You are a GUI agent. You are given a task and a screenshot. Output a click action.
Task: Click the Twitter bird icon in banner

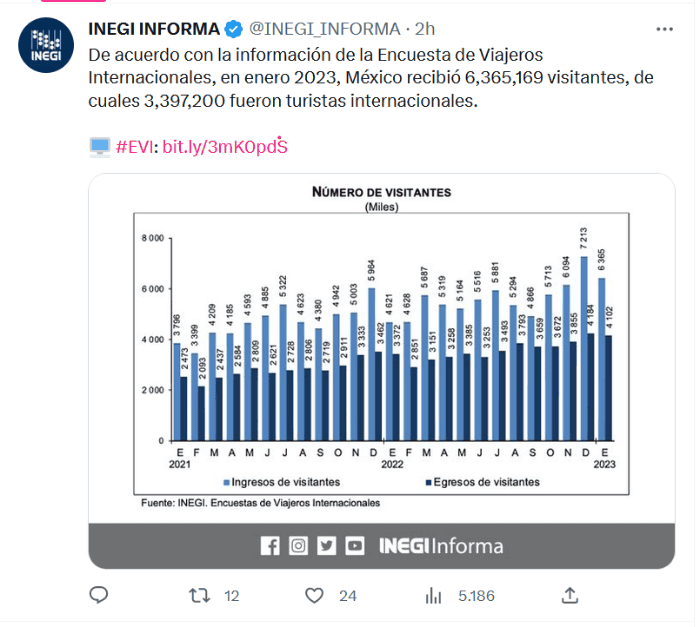pos(327,546)
